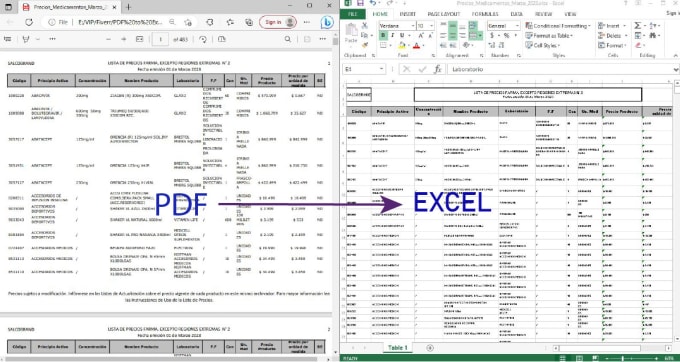Switch to the PAGE LAYOUT ribbon tab
Screen dimensions: 680x362
point(444,14)
